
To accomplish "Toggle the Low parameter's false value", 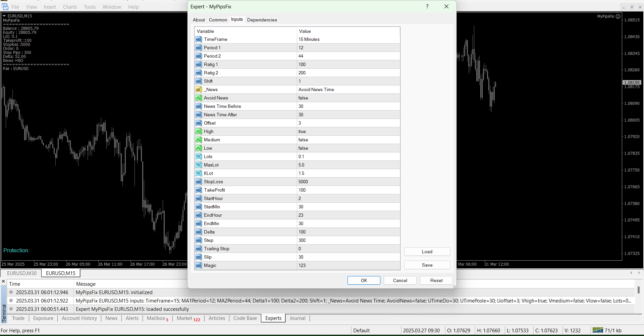I will point(348,148).
